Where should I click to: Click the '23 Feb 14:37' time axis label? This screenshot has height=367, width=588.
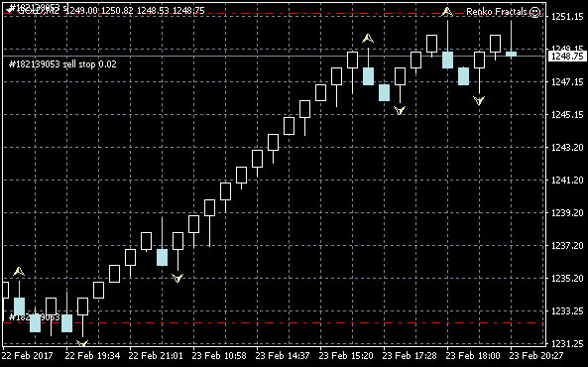coord(284,355)
